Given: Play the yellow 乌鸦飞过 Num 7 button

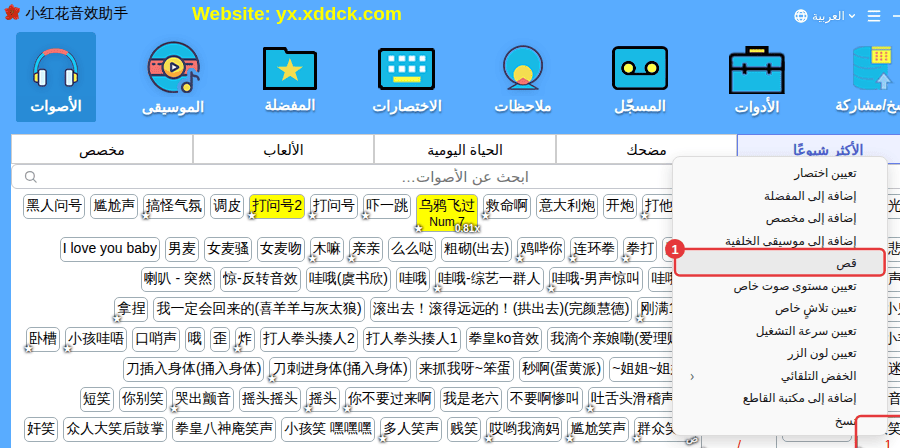Looking at the screenshot, I should click(447, 213).
